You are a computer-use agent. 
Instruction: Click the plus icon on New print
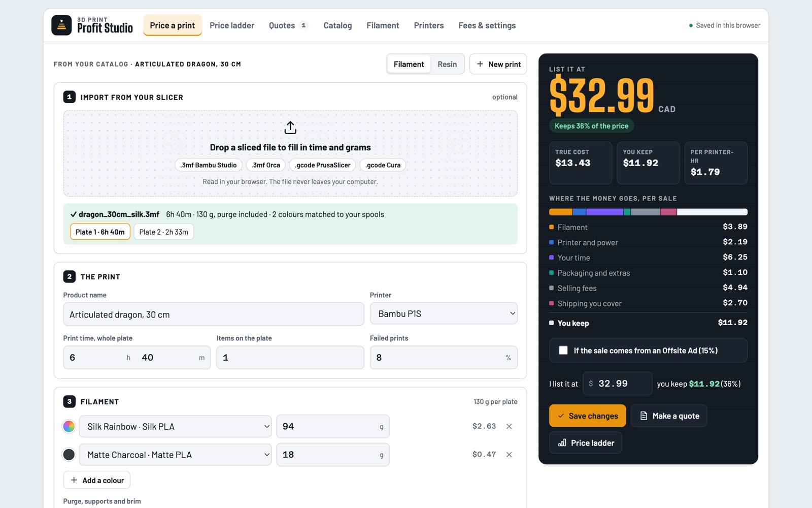[x=480, y=64]
